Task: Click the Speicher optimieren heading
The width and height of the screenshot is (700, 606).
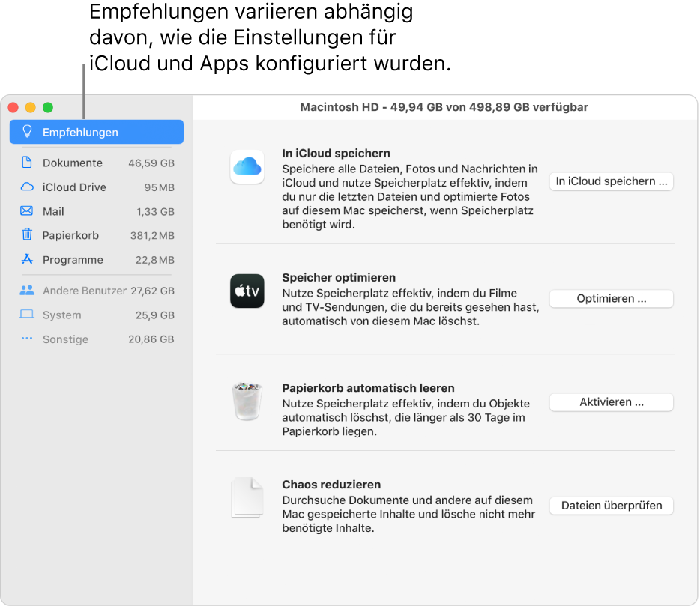Action: (x=339, y=278)
